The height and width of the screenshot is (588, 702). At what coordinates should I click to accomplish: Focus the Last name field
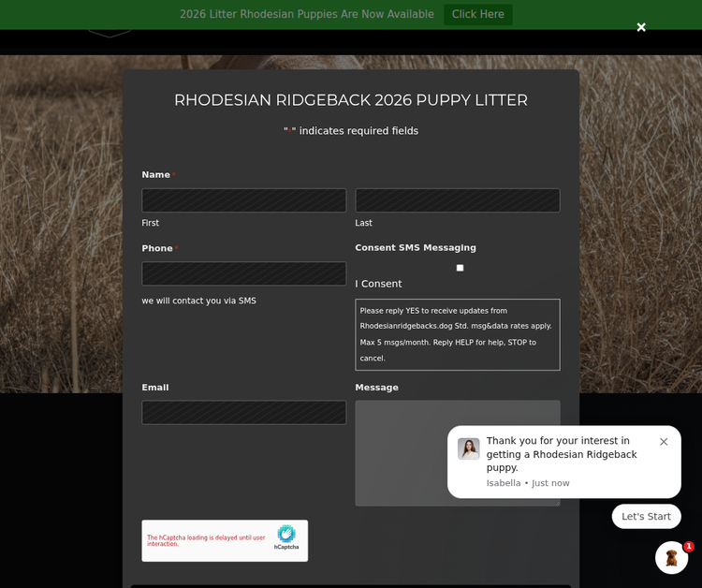point(457,200)
